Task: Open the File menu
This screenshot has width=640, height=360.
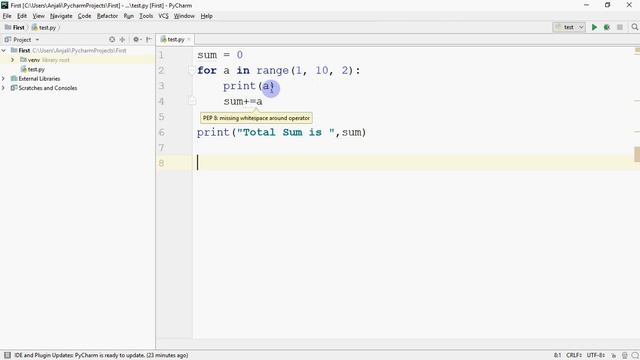Action: 7,16
